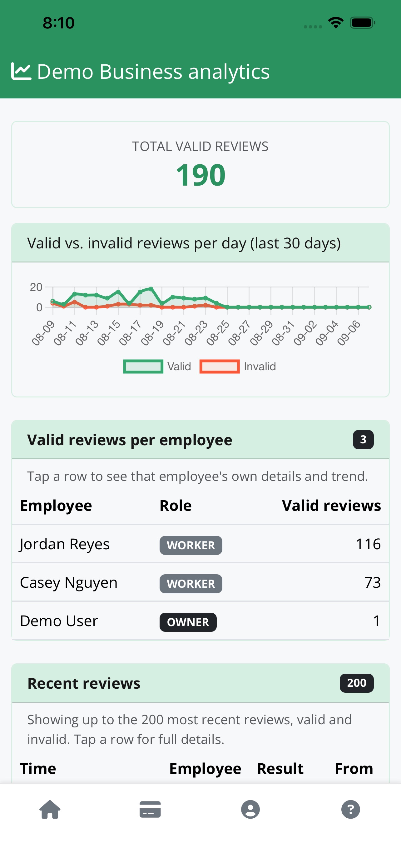Tap the Valid reviews per employee heading

click(130, 440)
